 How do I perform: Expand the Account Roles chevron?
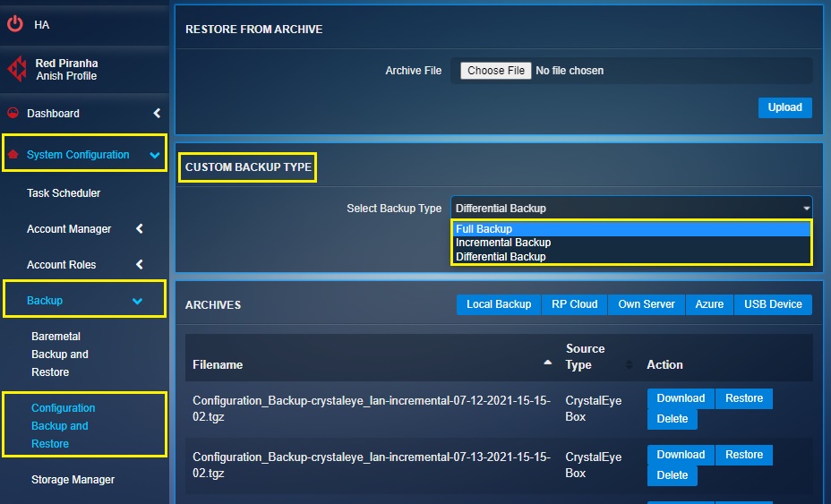coord(140,264)
